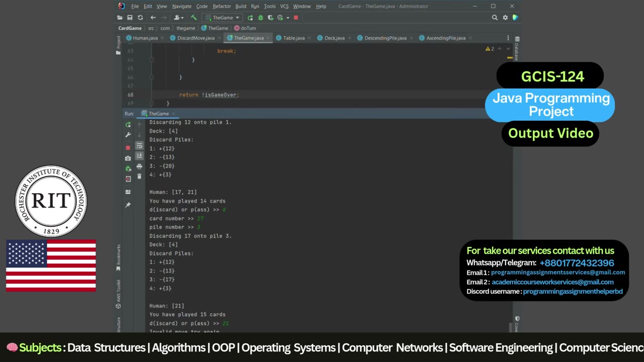Open the AWS Toolkit tool window stripe
This screenshot has width=644, height=362.
119,293
